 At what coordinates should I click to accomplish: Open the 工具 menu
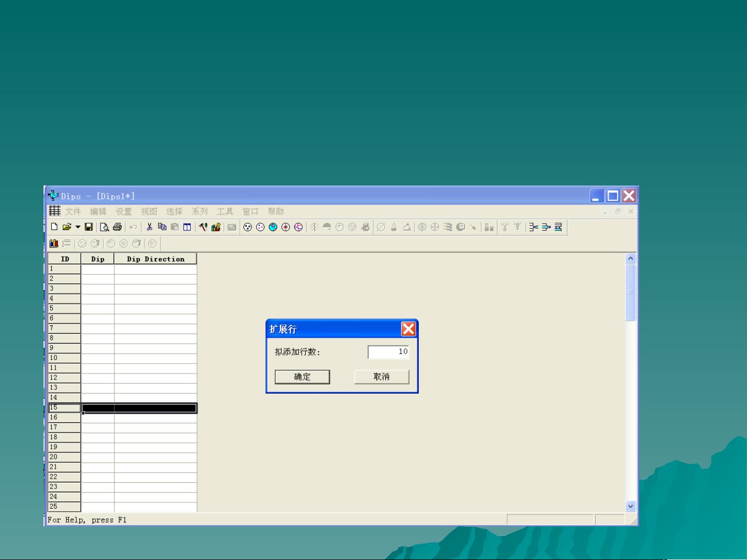(225, 211)
